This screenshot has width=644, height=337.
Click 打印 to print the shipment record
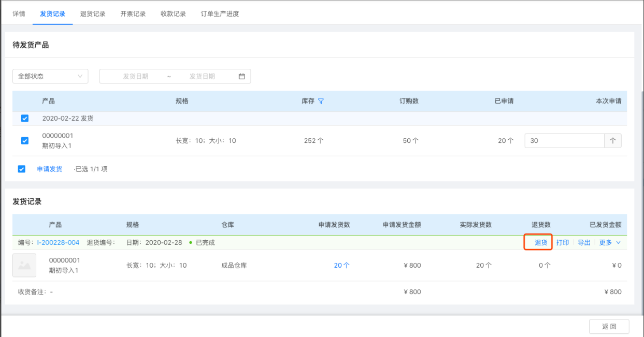(x=563, y=242)
